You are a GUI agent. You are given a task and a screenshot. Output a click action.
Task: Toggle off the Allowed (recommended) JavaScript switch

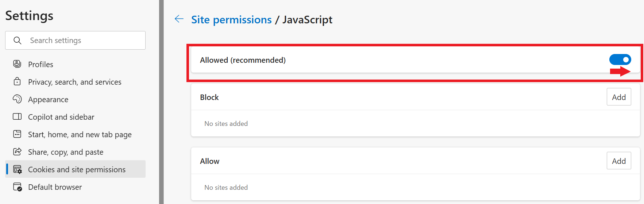click(x=620, y=59)
